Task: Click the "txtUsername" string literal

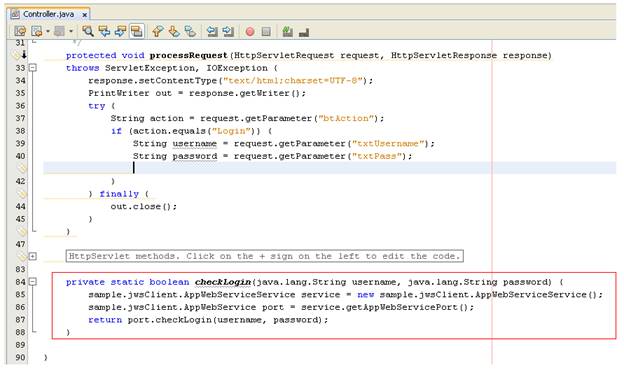Action: click(388, 144)
